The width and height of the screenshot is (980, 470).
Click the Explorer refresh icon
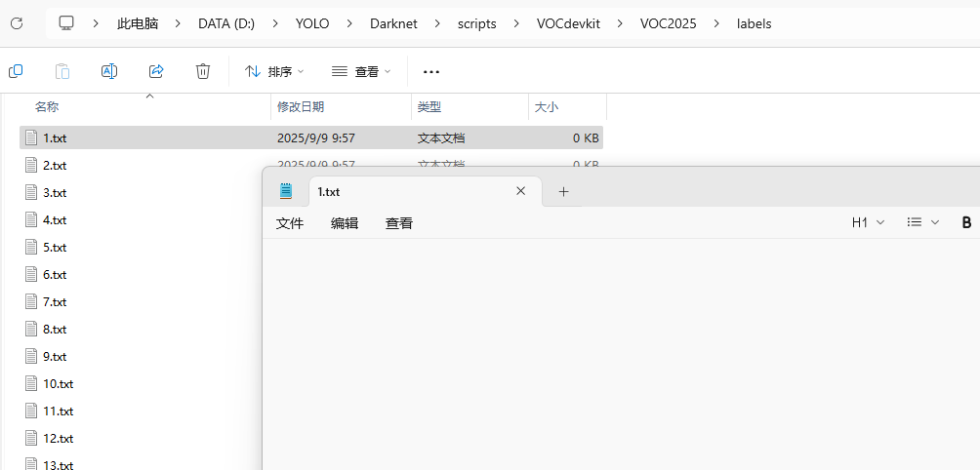click(x=17, y=23)
